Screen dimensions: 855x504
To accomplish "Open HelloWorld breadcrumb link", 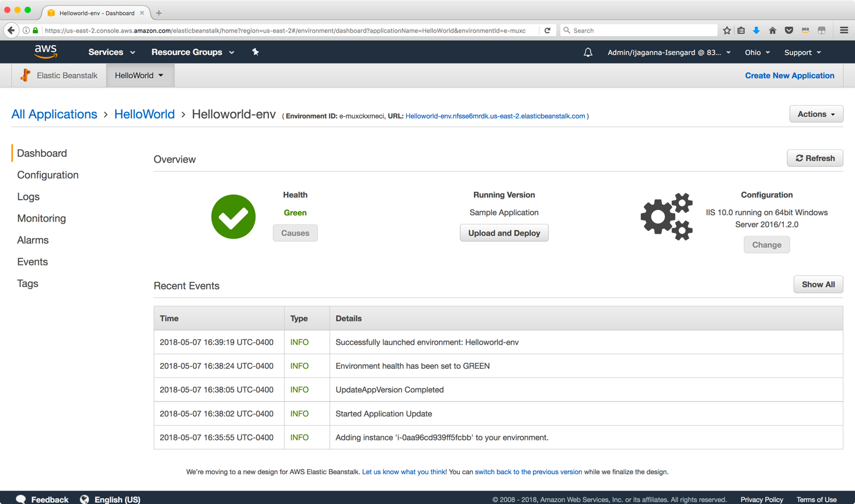I will coord(144,114).
